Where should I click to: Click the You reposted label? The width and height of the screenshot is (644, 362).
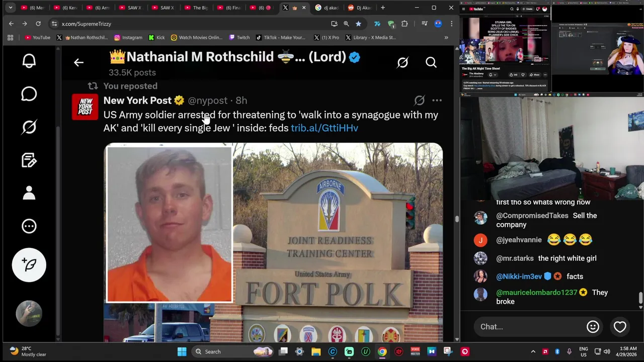[130, 86]
